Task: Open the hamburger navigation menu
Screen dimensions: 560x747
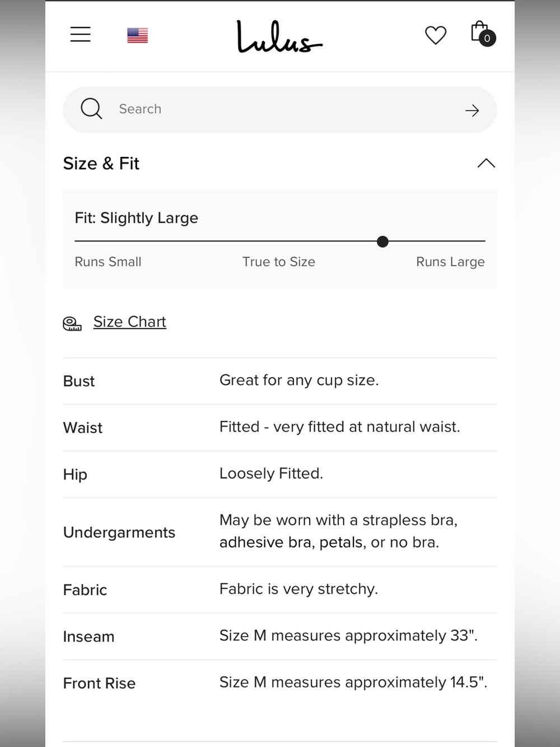Action: click(80, 34)
